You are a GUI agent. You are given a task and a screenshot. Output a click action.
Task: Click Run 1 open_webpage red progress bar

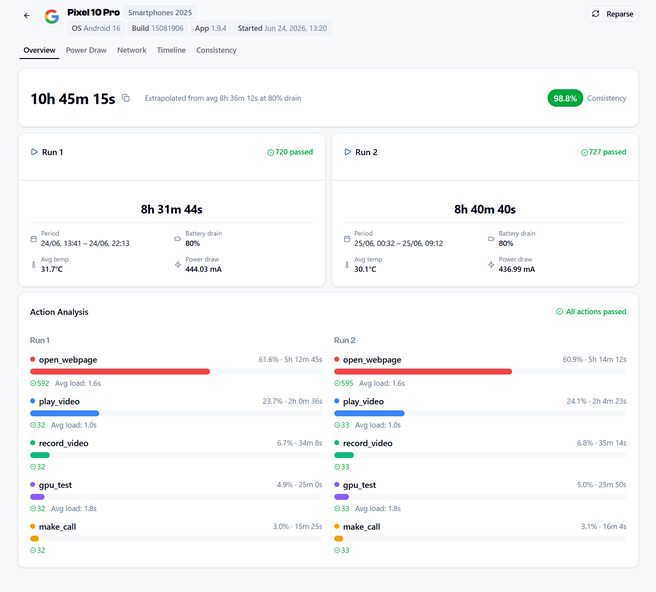tap(120, 372)
